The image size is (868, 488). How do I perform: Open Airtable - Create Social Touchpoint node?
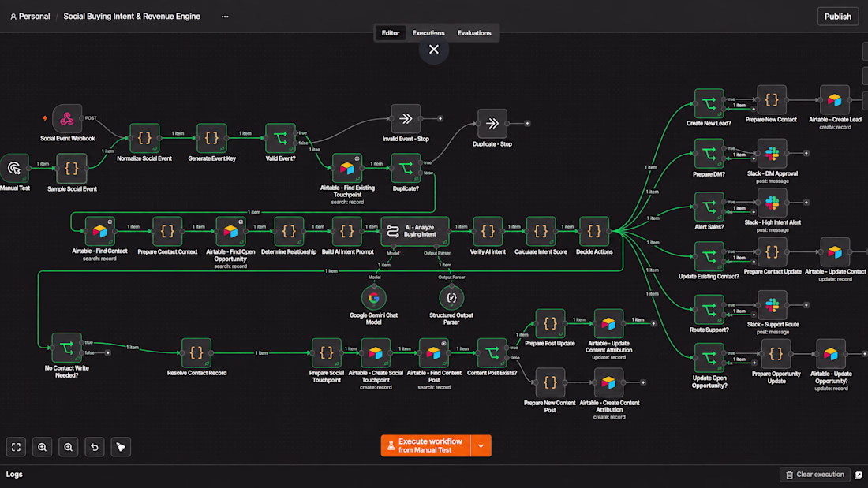[x=376, y=353]
